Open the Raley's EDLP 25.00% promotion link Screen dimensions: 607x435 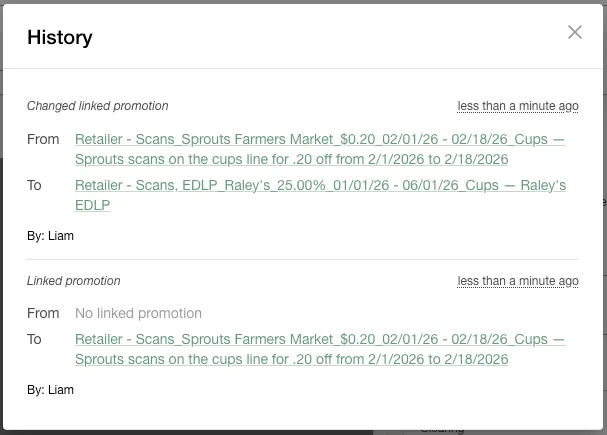321,195
